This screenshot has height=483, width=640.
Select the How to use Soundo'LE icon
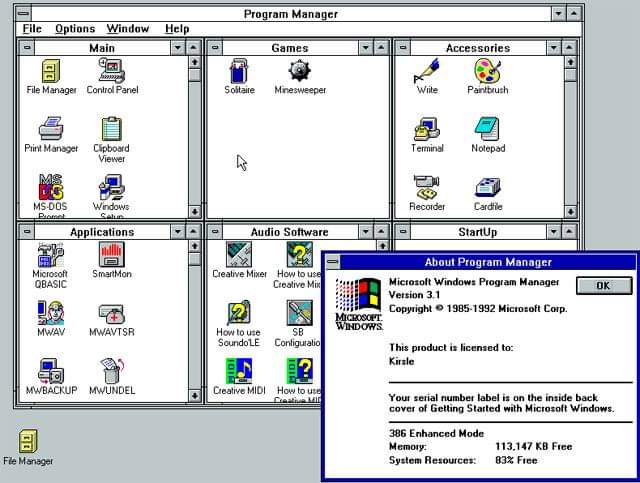point(239,324)
